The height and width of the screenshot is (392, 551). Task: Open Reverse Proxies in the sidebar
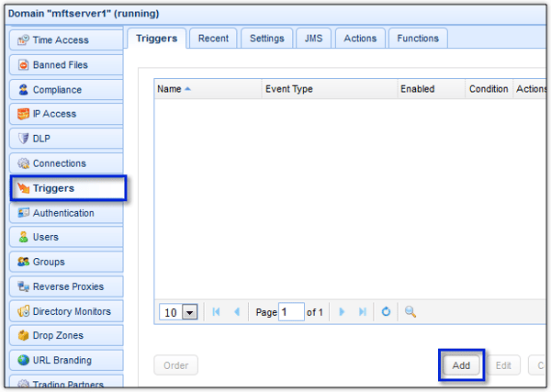pos(66,286)
